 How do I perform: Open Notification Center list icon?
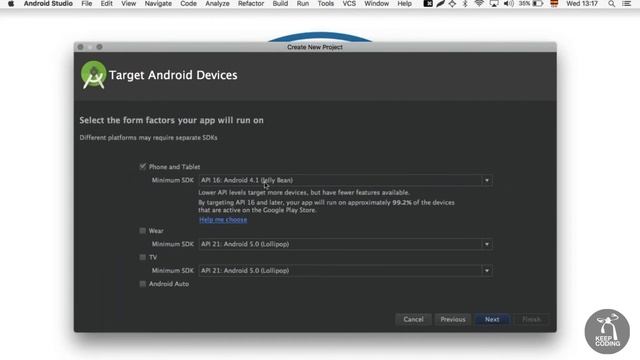pos(627,4)
